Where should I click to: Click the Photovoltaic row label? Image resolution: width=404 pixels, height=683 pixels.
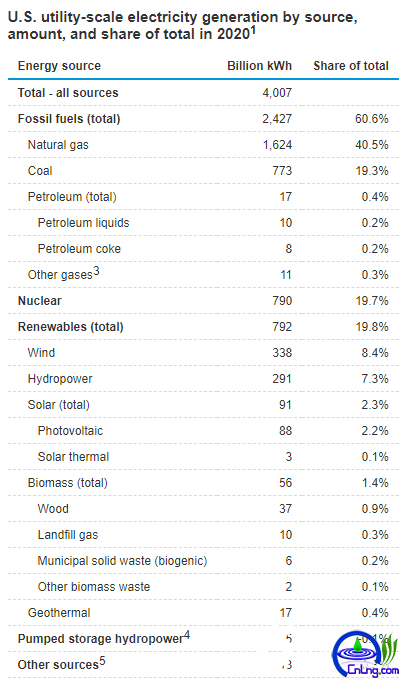coord(70,431)
